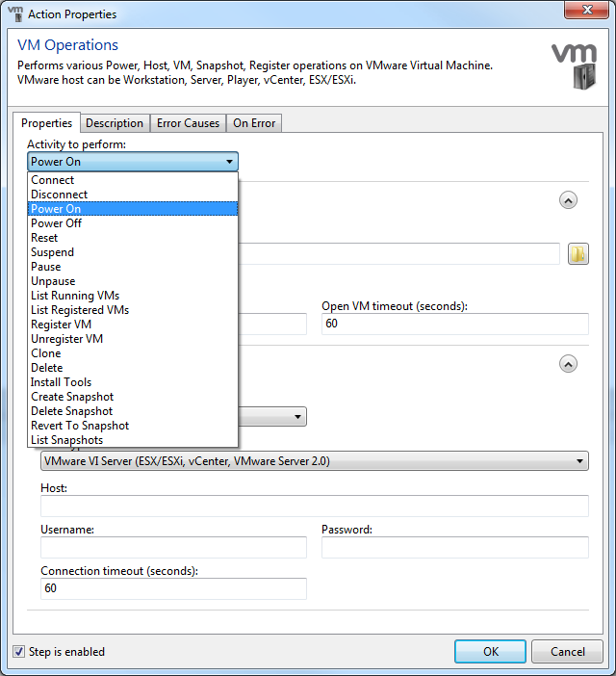Collapse the first section using the upper chevron

568,200
